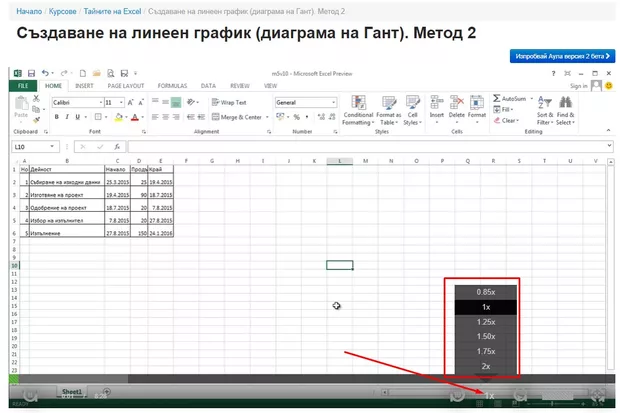The width and height of the screenshot is (620, 413).
Task: Toggle Bold formatting
Action: coord(57,117)
